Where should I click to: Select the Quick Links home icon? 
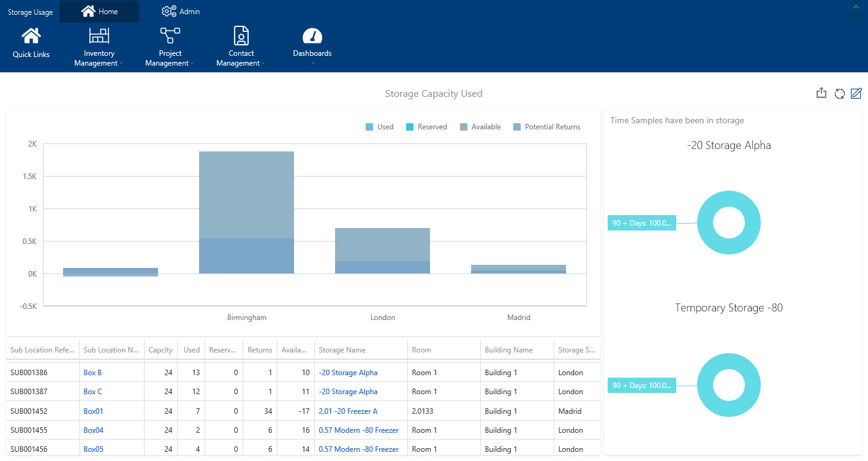pos(31,37)
